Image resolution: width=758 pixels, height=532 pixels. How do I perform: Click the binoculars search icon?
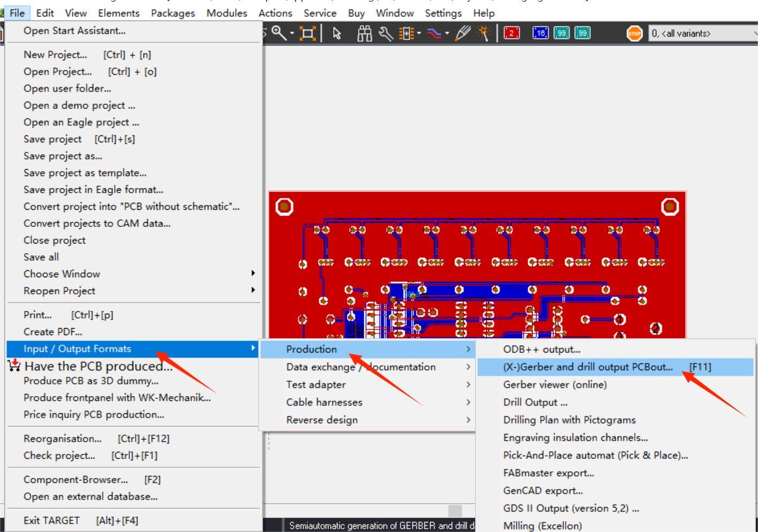(x=365, y=34)
